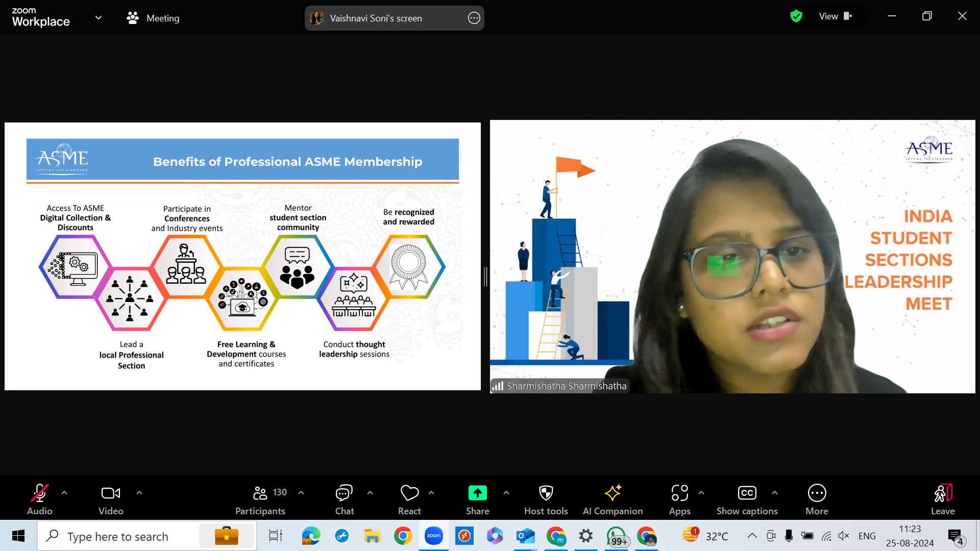
Task: Expand the Share options arrow
Action: (x=506, y=493)
